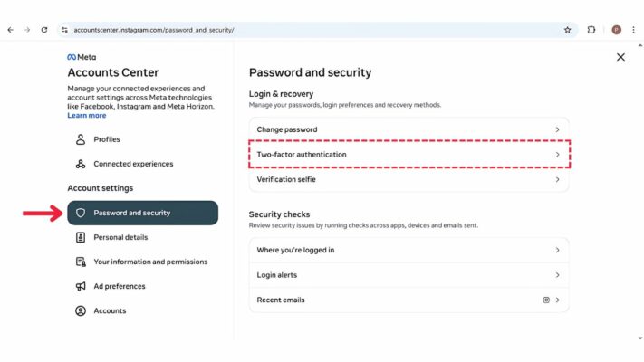
Task: Open the browser extensions puzzle icon
Action: click(x=591, y=30)
